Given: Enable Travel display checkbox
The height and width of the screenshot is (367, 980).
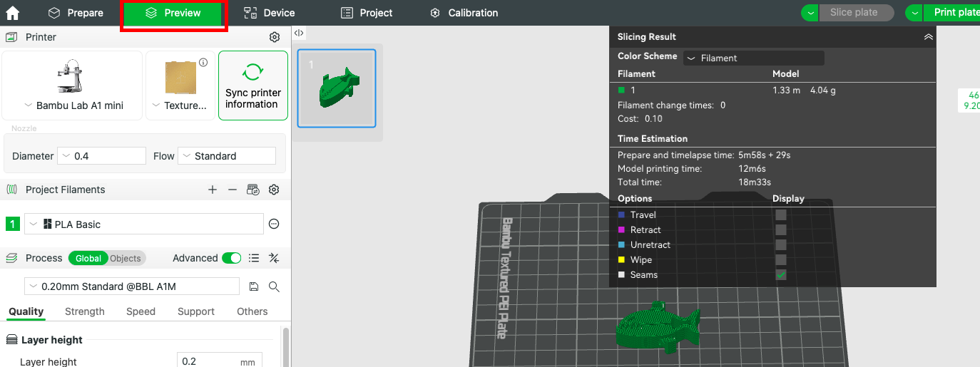Looking at the screenshot, I should click(x=781, y=214).
